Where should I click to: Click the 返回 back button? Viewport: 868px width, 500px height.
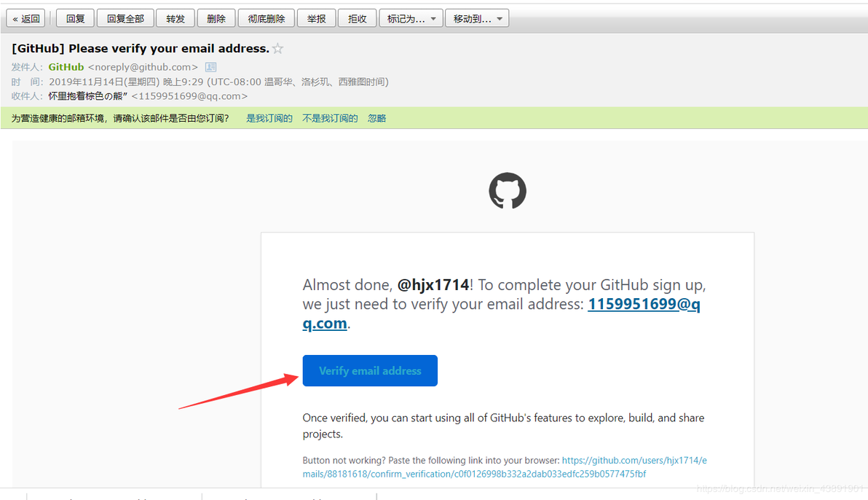coord(25,18)
